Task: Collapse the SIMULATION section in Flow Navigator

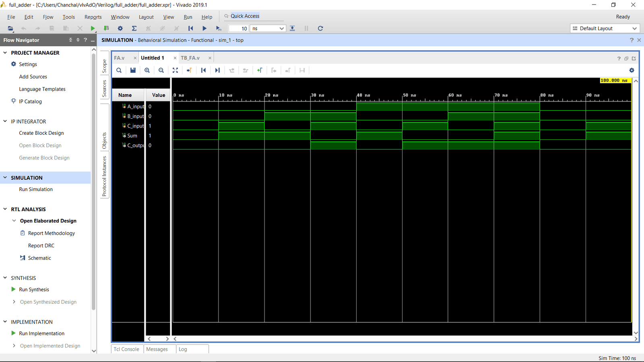Action: pyautogui.click(x=4, y=177)
